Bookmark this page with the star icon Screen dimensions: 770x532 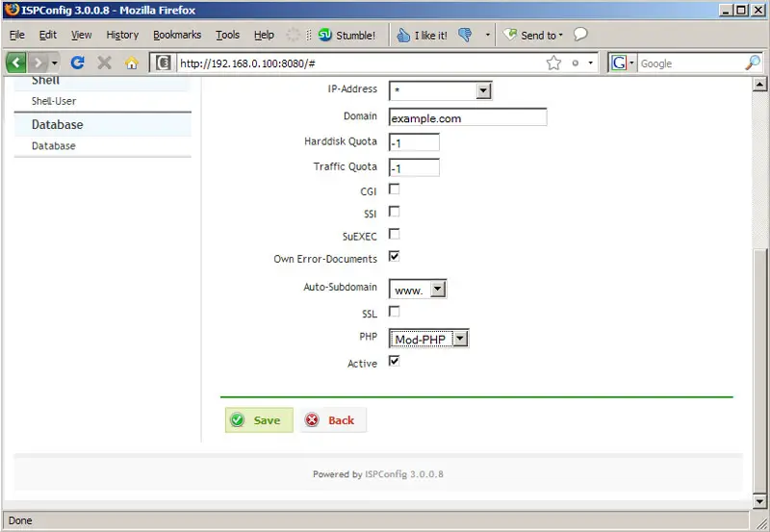pos(553,63)
